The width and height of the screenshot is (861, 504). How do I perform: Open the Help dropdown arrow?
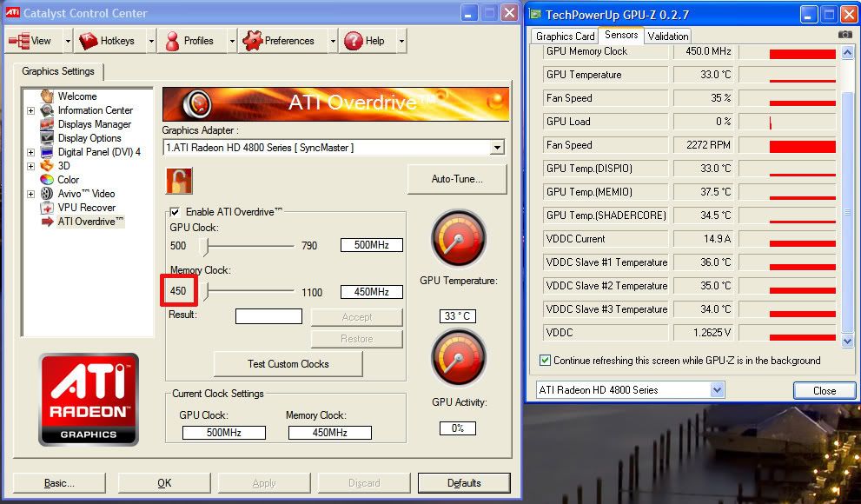click(401, 41)
